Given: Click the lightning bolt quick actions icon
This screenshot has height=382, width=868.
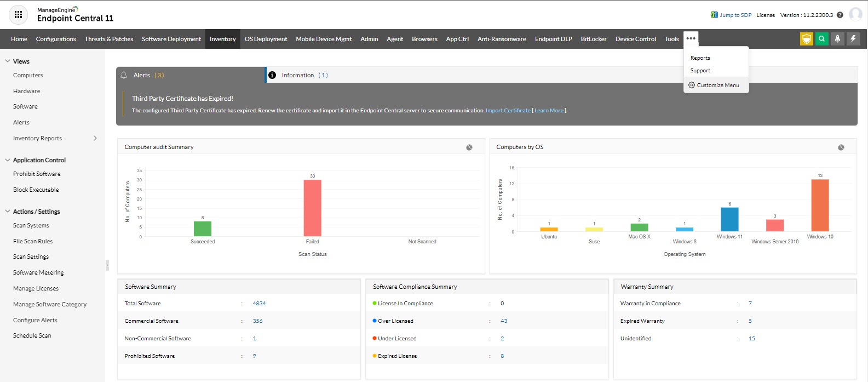Looking at the screenshot, I should 853,39.
